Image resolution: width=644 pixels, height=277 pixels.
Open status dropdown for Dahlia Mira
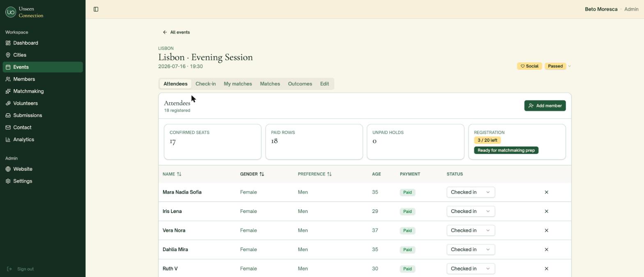pyautogui.click(x=471, y=250)
